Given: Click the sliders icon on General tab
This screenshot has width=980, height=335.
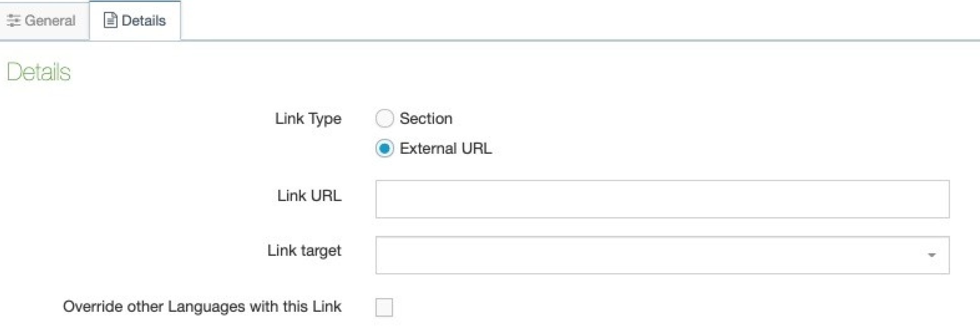Looking at the screenshot, I should 14,21.
